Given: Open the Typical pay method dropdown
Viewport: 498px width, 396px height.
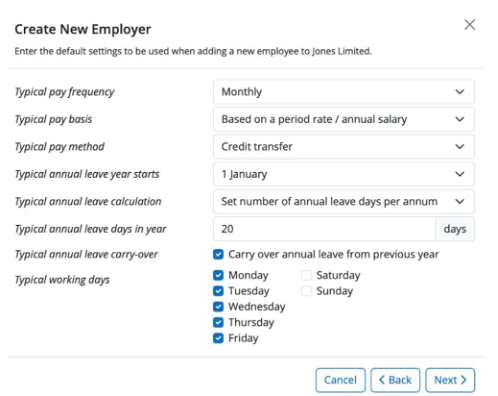Looking at the screenshot, I should 344,146.
